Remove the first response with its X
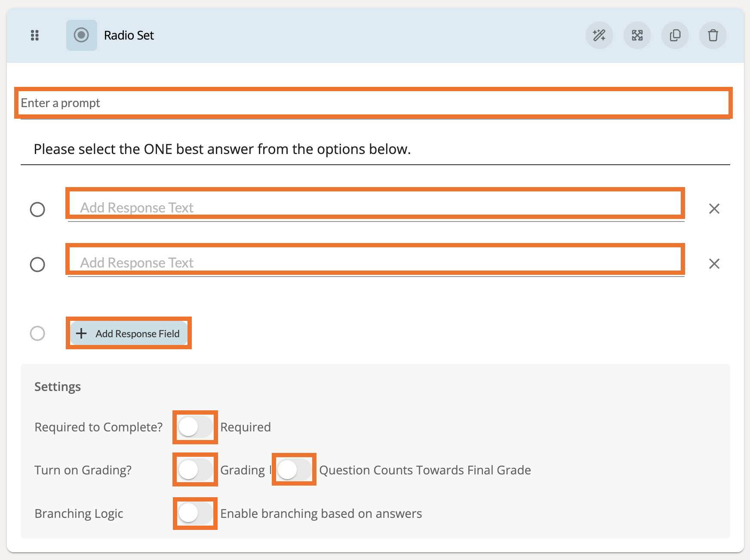The width and height of the screenshot is (750, 560). pos(714,209)
